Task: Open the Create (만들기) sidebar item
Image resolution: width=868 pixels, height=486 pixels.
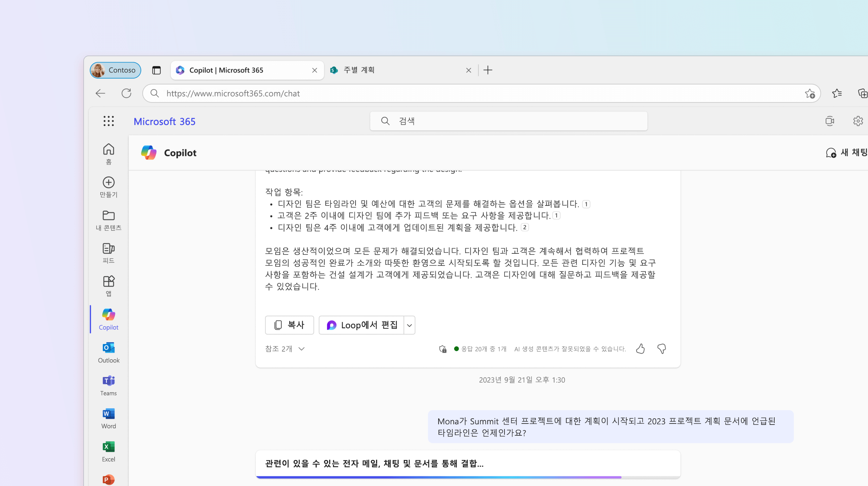Action: coord(108,187)
